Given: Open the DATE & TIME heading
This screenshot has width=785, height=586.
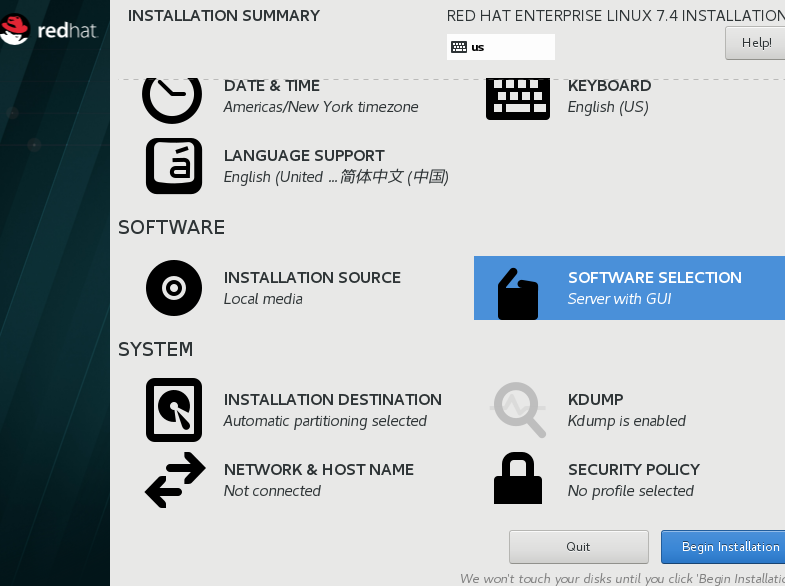Looking at the screenshot, I should tap(271, 86).
